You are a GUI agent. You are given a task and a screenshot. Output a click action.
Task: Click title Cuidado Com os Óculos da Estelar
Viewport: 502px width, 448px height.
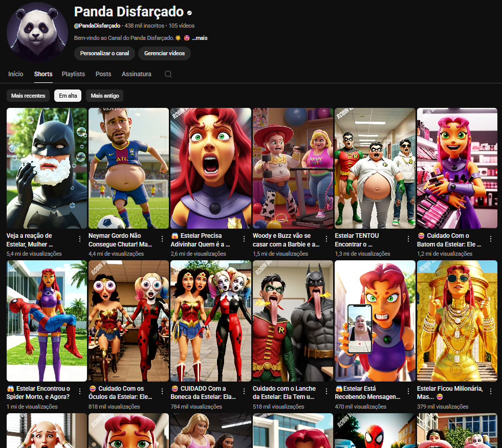[120, 393]
